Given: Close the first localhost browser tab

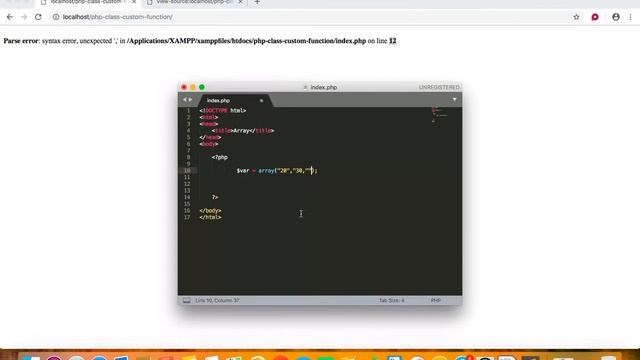Looking at the screenshot, I should [x=134, y=2].
